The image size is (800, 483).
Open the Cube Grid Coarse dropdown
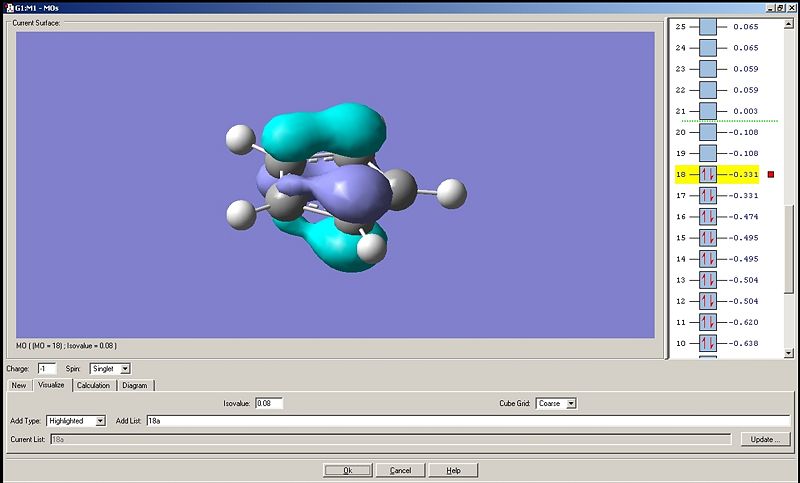click(571, 403)
